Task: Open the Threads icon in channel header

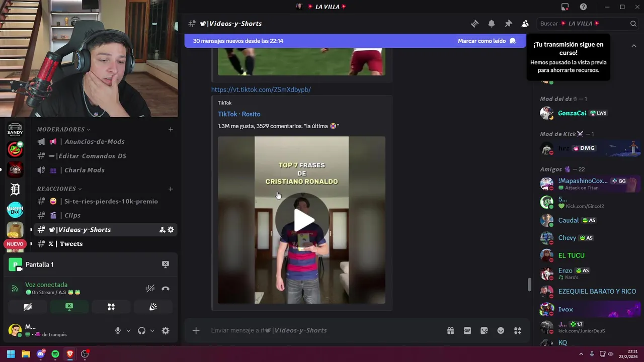Action: pos(474,24)
